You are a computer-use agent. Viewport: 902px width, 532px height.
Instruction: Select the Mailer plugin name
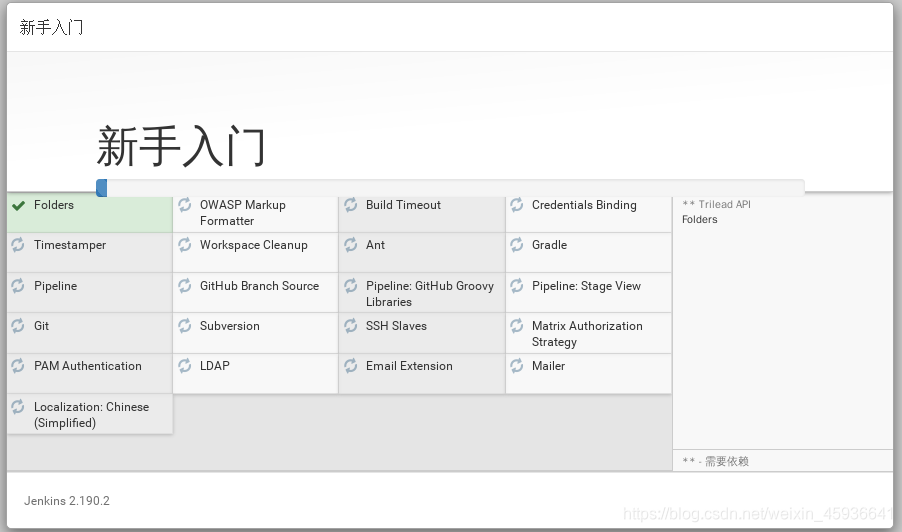pyautogui.click(x=548, y=366)
